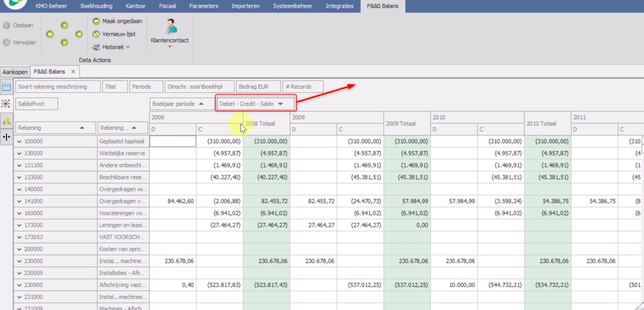Screen dimensions: 644x310
Task: Open the Historiek dropdown
Action: 111,47
